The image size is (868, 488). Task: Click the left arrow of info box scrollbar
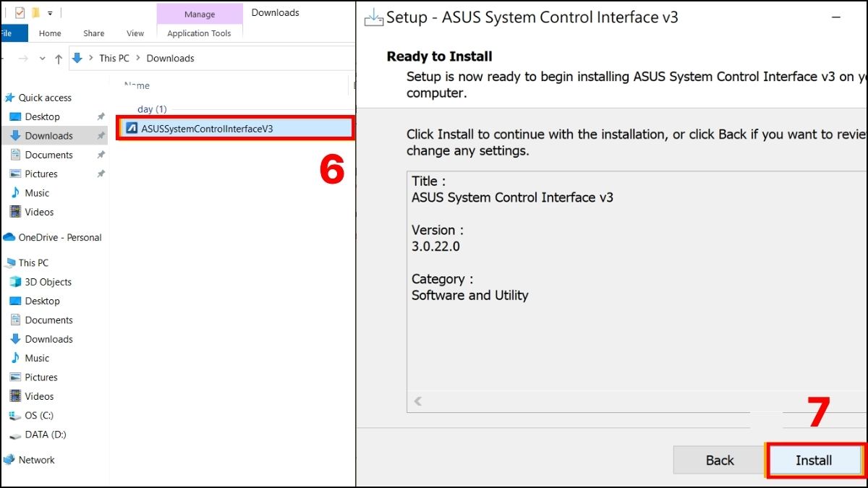click(418, 401)
